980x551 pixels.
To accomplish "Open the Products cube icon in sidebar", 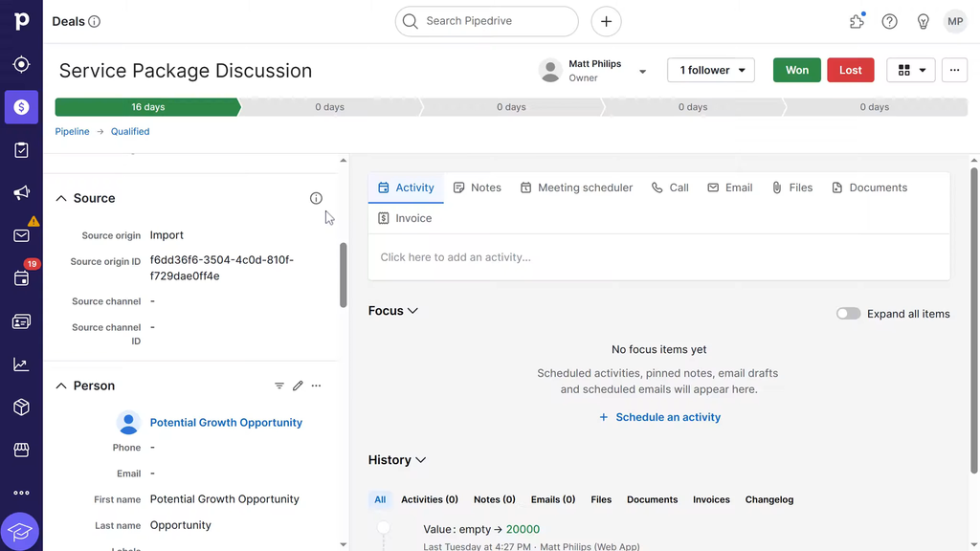I will coord(21,408).
